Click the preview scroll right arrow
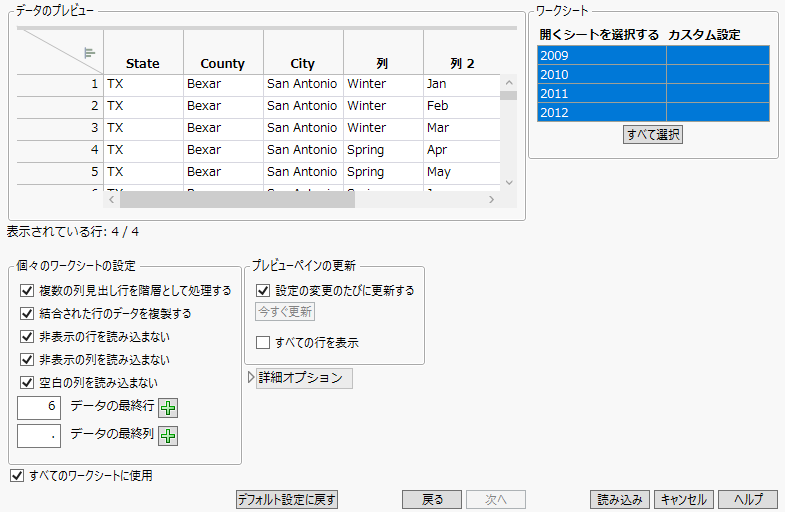 point(492,200)
